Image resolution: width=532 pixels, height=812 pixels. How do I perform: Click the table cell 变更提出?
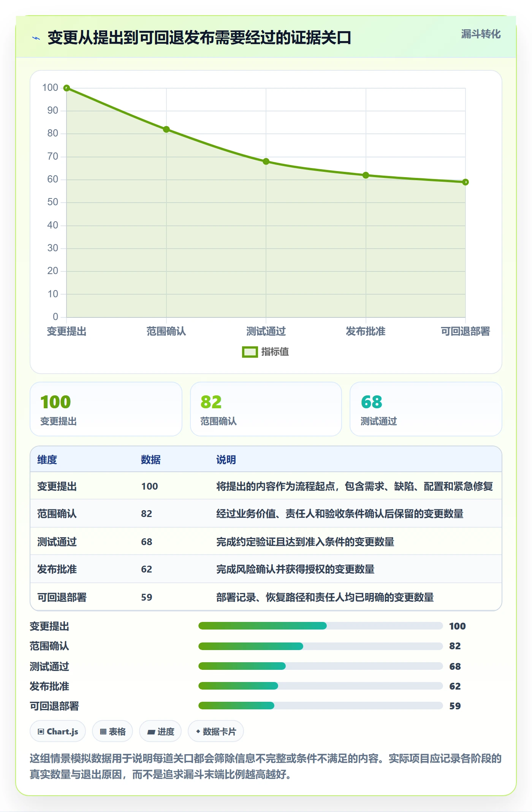coord(57,486)
